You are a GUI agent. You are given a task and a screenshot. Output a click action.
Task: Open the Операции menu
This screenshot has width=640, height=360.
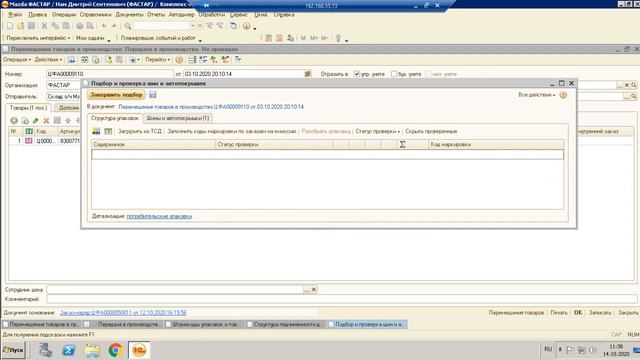pos(64,15)
